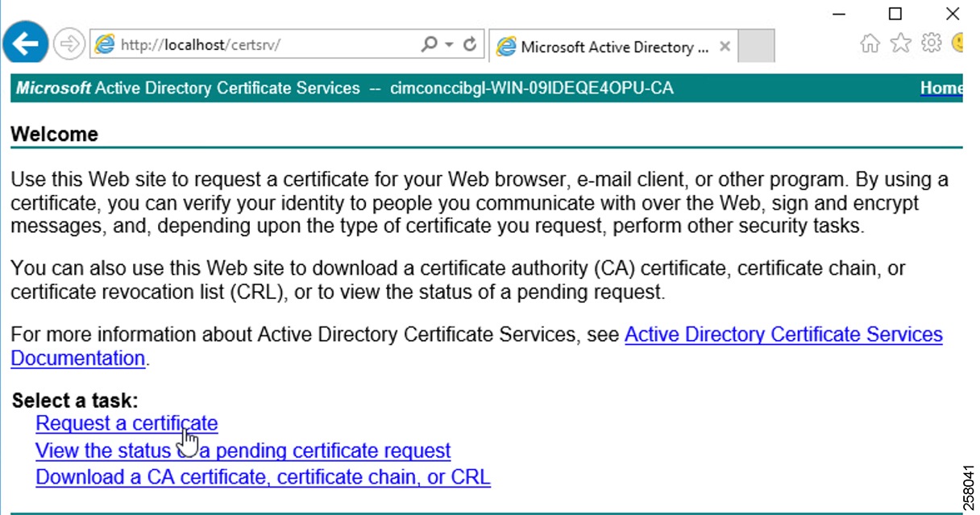Click Request a certificate link
This screenshot has width=980, height=515.
pyautogui.click(x=127, y=423)
